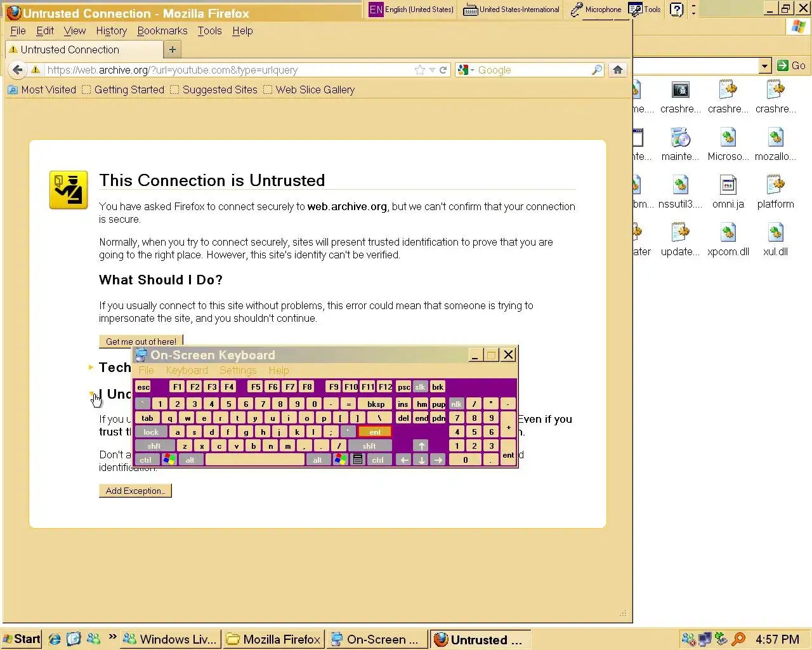
Task: Toggle the slk scroll lock key
Action: [x=420, y=387]
